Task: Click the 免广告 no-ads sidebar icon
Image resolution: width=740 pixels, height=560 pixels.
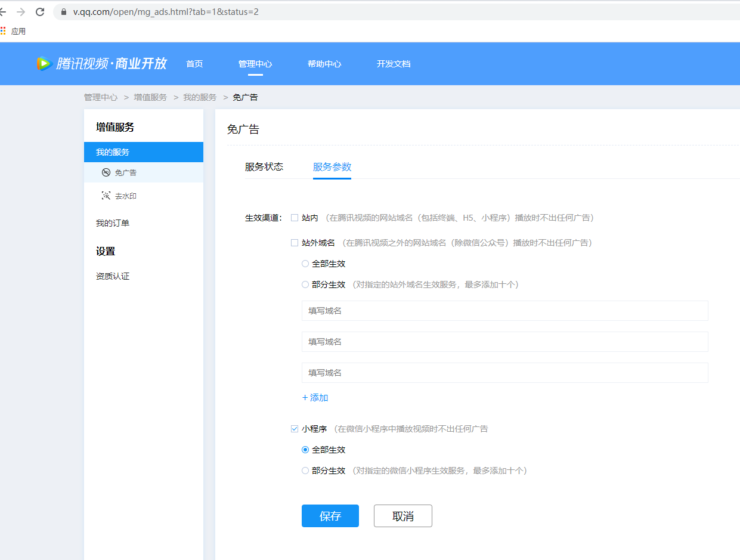Action: 106,172
